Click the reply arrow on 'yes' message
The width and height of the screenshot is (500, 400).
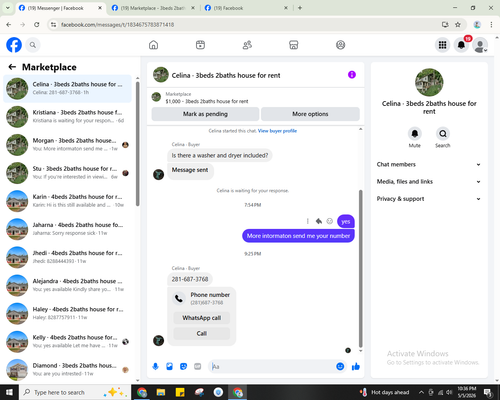coord(319,221)
